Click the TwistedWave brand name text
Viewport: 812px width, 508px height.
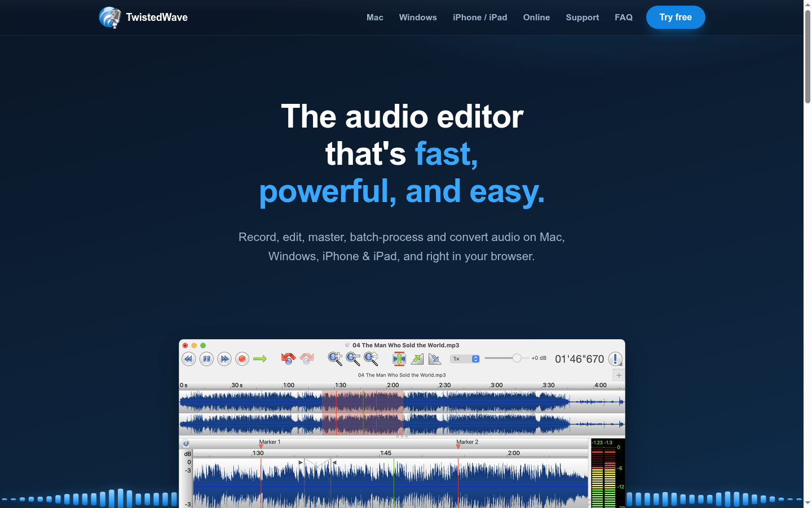pyautogui.click(x=157, y=17)
